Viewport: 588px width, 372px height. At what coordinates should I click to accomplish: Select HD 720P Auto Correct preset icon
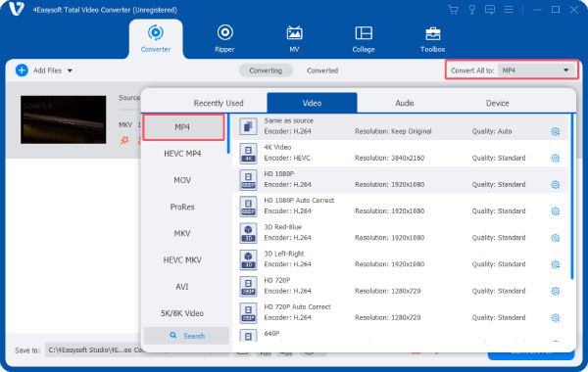248,313
